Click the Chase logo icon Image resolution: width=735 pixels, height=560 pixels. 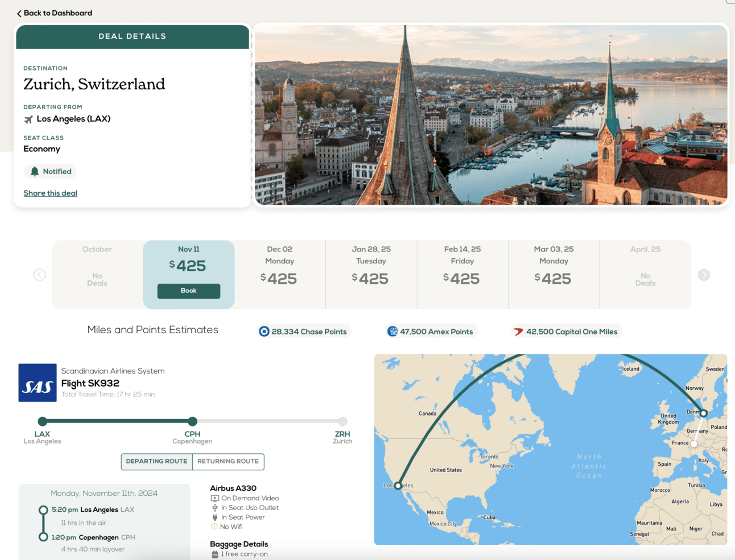click(x=264, y=331)
